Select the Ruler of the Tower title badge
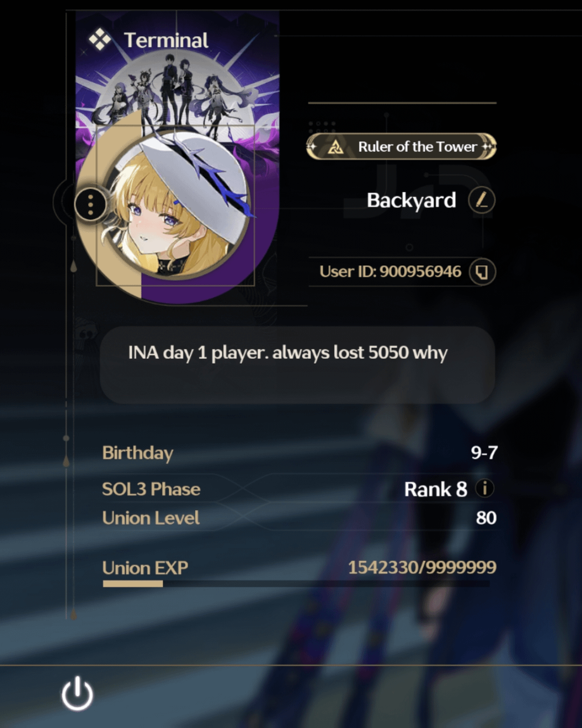Image resolution: width=582 pixels, height=728 pixels. point(401,147)
